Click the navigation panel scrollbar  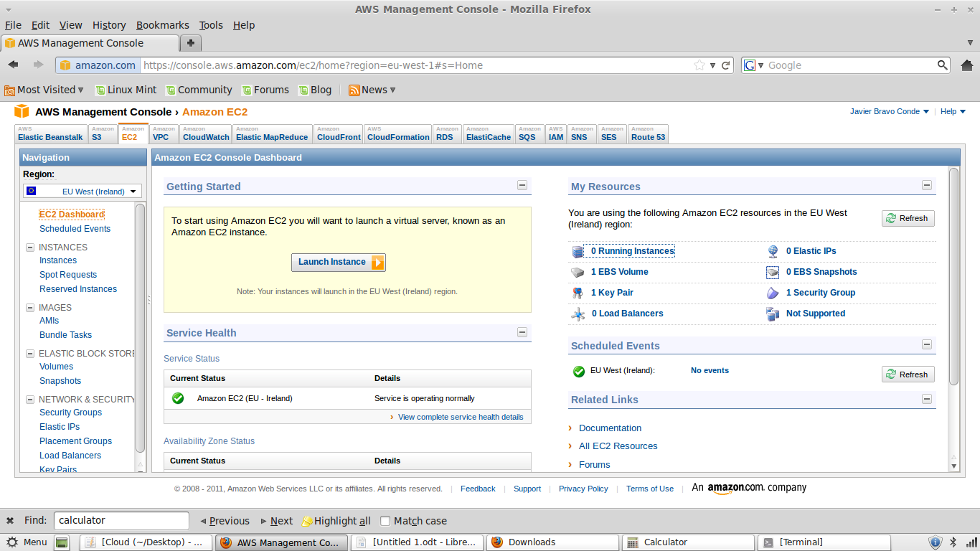click(140, 329)
